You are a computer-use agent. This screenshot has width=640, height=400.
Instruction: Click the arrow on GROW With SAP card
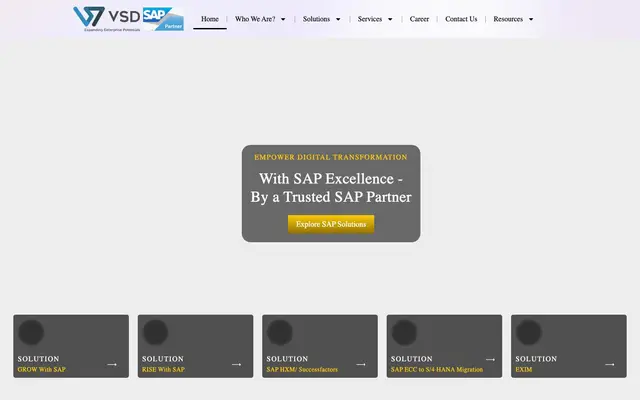[x=112, y=364]
